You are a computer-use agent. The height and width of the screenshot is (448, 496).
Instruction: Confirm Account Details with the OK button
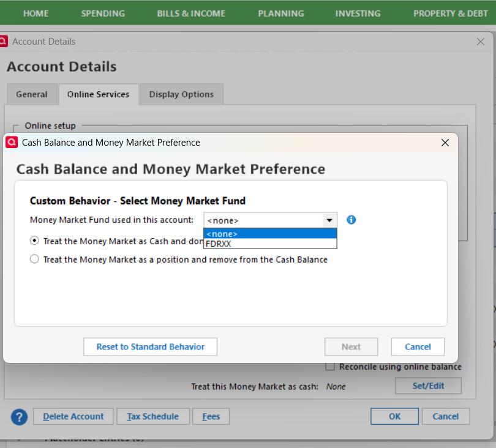pos(394,416)
